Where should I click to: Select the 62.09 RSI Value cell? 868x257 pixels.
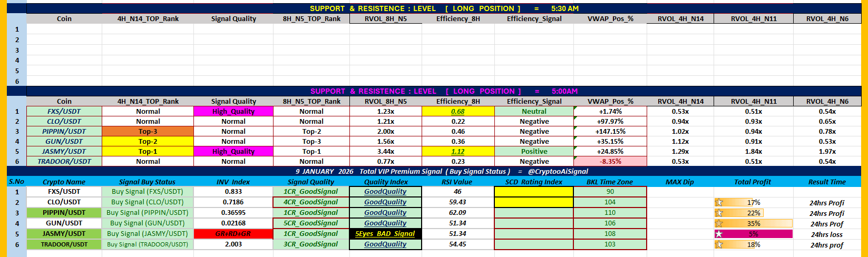coord(457,213)
